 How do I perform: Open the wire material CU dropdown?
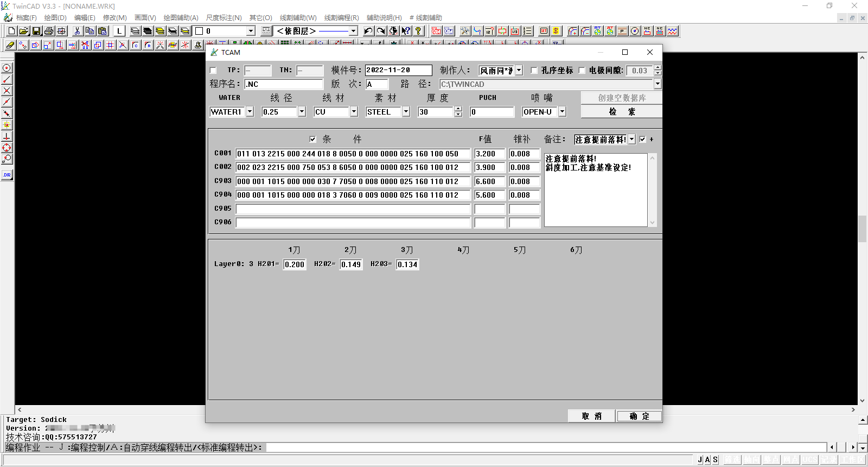click(354, 112)
